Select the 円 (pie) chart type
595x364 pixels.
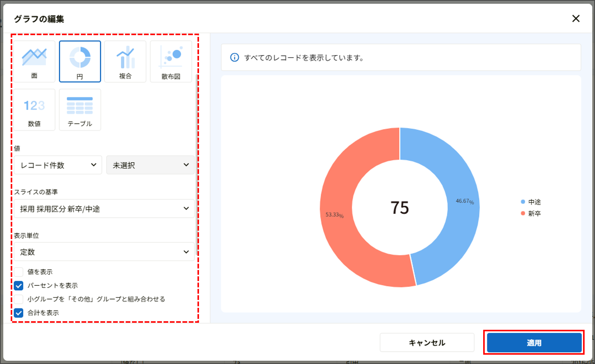pos(80,61)
